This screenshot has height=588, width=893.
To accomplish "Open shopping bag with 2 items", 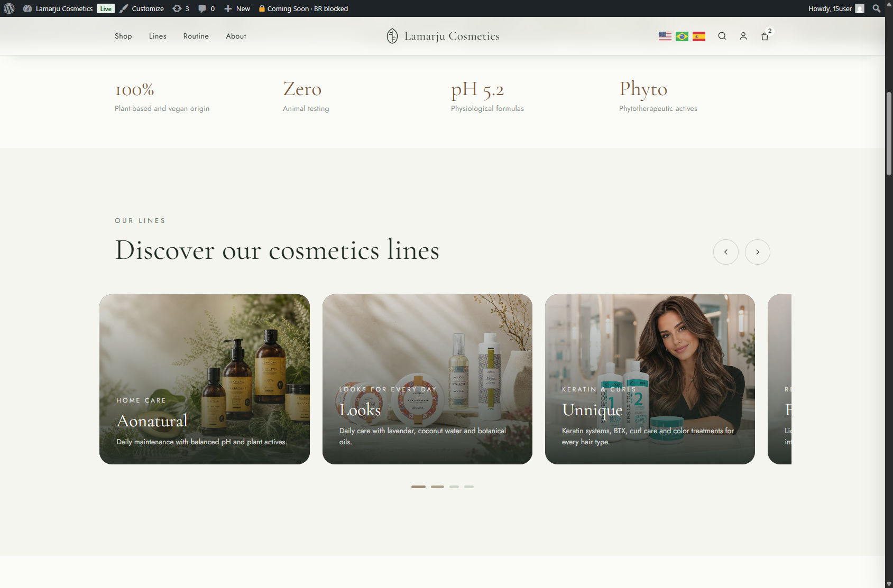I will (765, 35).
